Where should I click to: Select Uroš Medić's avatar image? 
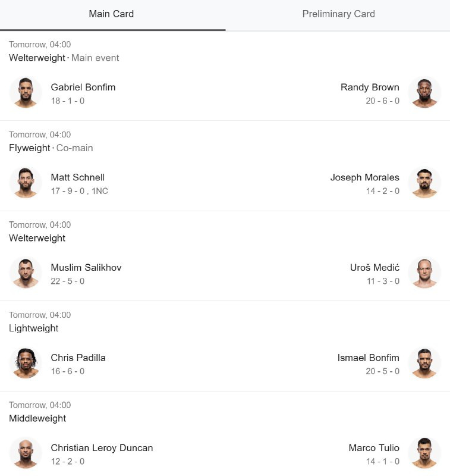(x=424, y=273)
